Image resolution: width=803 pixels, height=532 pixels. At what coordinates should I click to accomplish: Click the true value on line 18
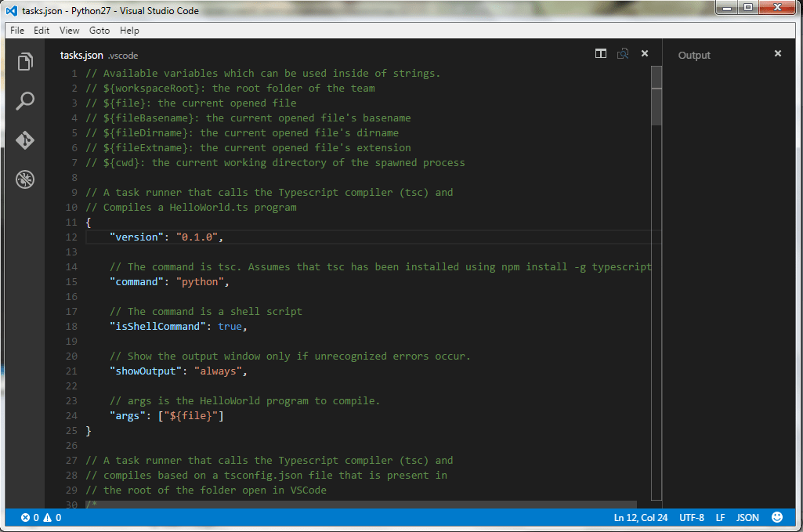(230, 326)
